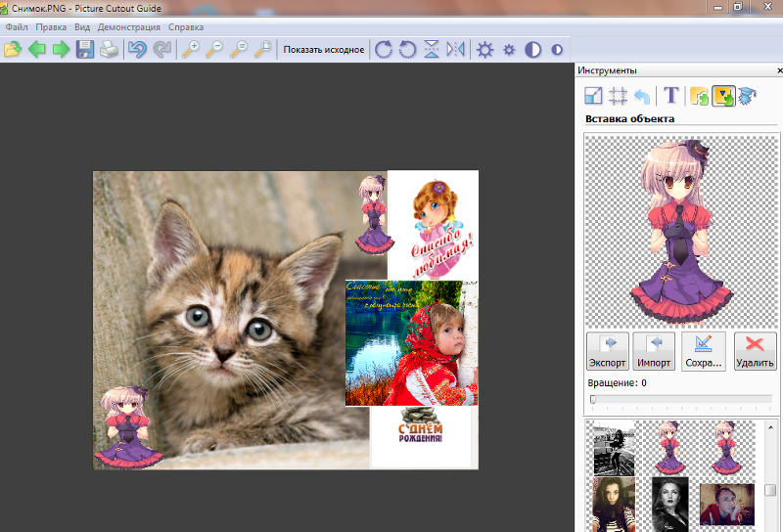Click the girl in red scarf picture

[x=411, y=343]
